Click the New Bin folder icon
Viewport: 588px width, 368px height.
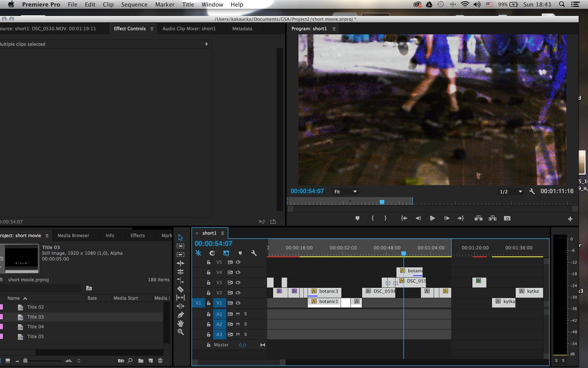point(141,361)
